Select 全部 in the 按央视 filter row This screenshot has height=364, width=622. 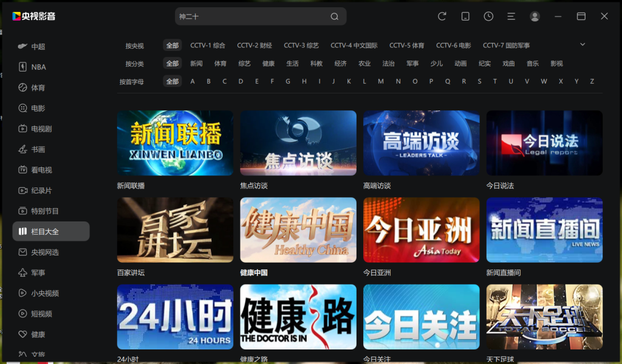point(172,45)
